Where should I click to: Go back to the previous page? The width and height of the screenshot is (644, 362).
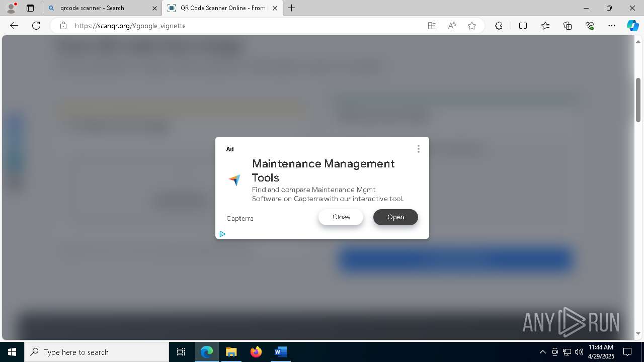14,26
